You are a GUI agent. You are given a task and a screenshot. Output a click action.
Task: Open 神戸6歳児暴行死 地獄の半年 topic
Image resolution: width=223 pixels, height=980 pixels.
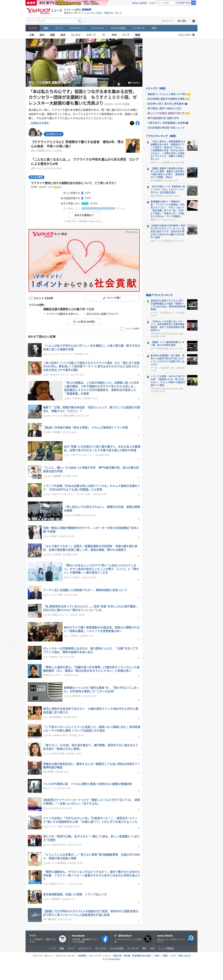163,118
